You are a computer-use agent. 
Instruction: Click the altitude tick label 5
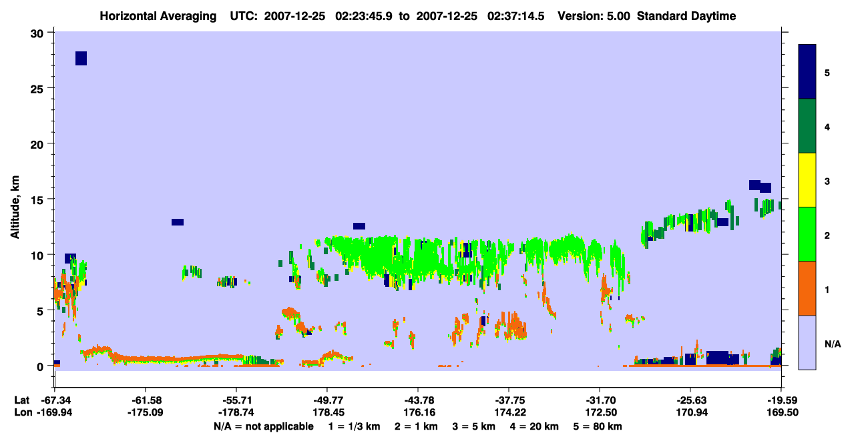point(41,310)
